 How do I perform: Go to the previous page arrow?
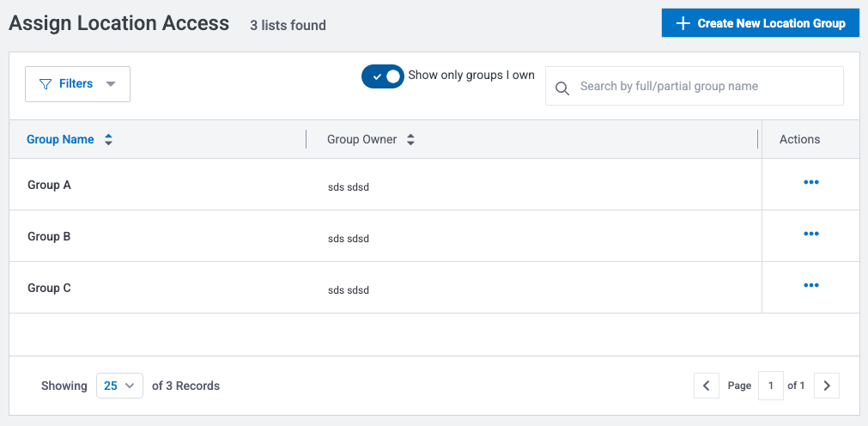pyautogui.click(x=706, y=386)
